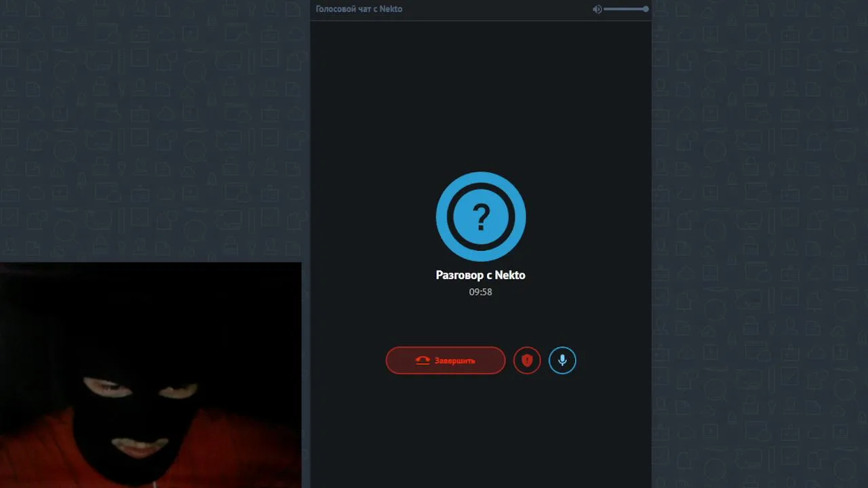Image resolution: width=868 pixels, height=488 pixels.
Task: Click the webcam overlay of masked person
Action: click(151, 375)
